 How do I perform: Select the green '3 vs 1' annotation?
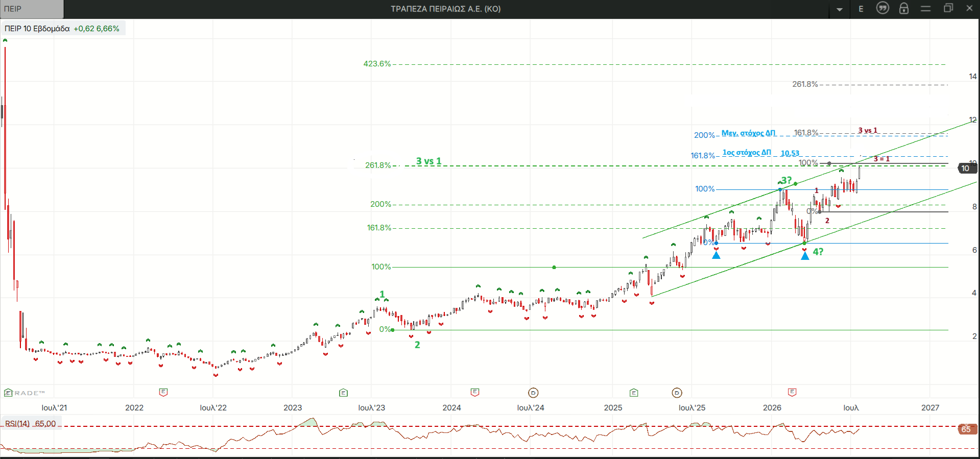tap(428, 161)
